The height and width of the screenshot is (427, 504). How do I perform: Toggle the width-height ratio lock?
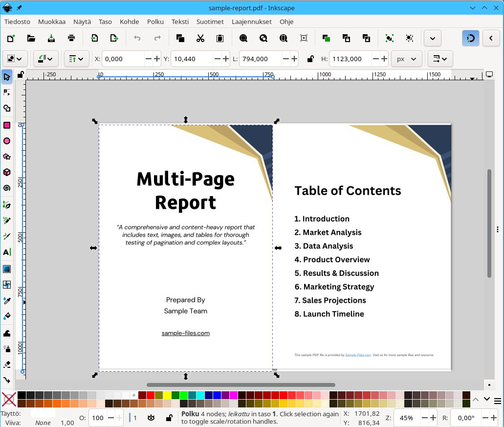point(310,59)
